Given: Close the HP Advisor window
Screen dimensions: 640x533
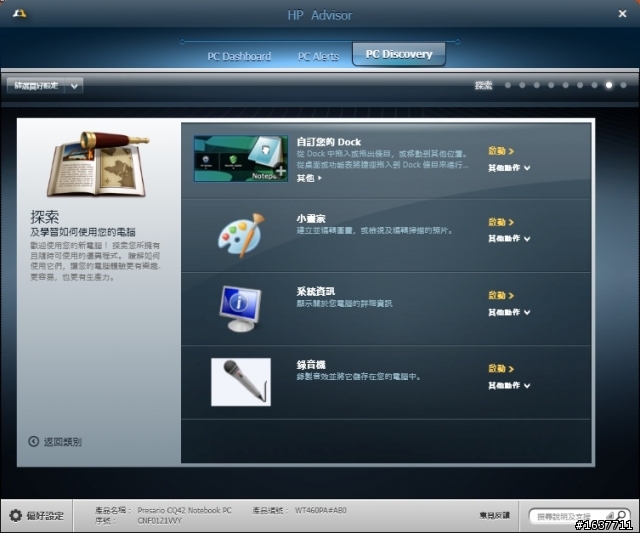Looking at the screenshot, I should click(622, 14).
